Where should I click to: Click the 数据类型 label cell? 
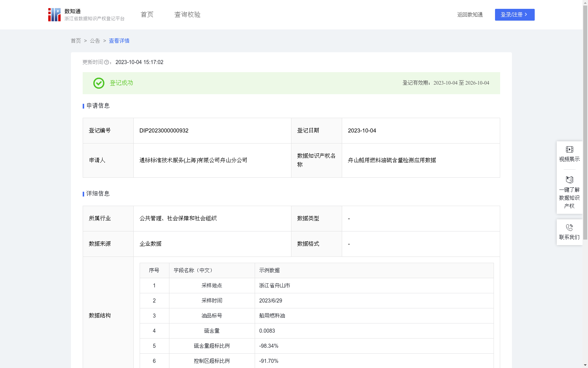[x=316, y=219]
